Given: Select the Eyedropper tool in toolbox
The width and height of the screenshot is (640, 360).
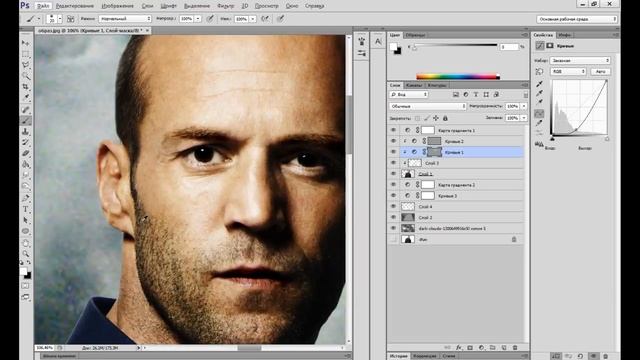Looking at the screenshot, I should click(x=26, y=98).
